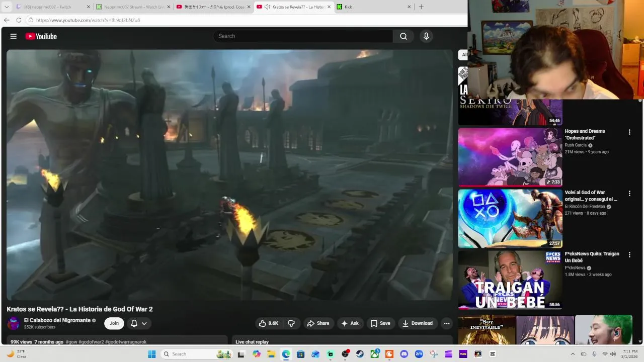Reload the page
This screenshot has height=362, width=644.
pos(19,20)
